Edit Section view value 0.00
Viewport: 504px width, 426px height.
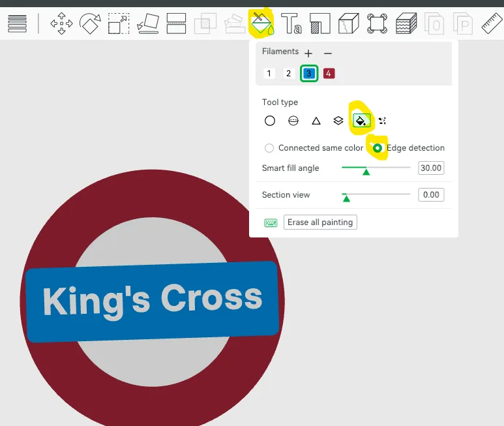click(431, 194)
